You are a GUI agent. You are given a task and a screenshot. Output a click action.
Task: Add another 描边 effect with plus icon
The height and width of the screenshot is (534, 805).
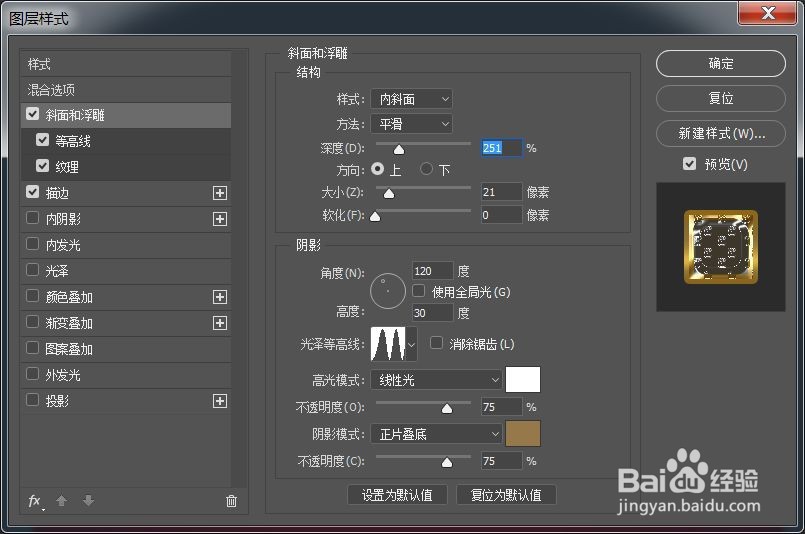coord(220,193)
